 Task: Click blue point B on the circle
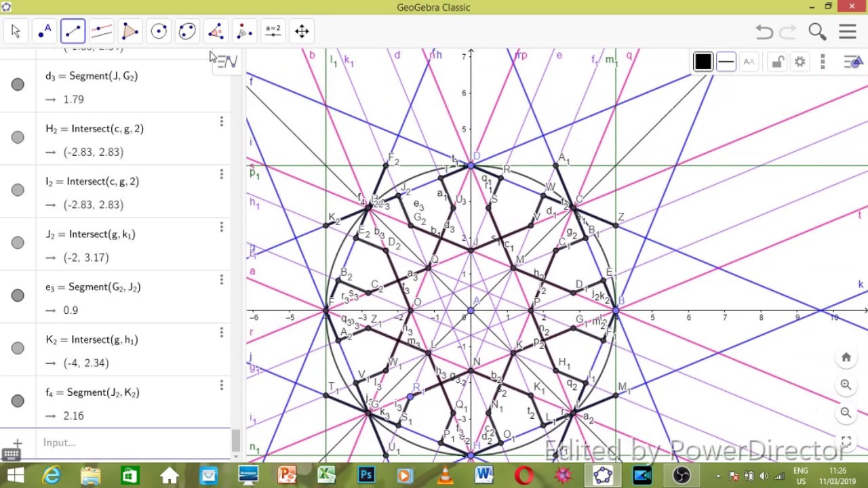pyautogui.click(x=616, y=310)
